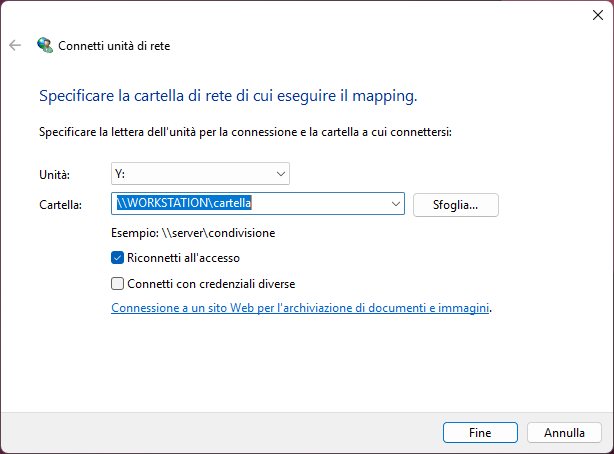Click the heading Specificare la cartella di rete
This screenshot has width=614, height=454.
228,96
